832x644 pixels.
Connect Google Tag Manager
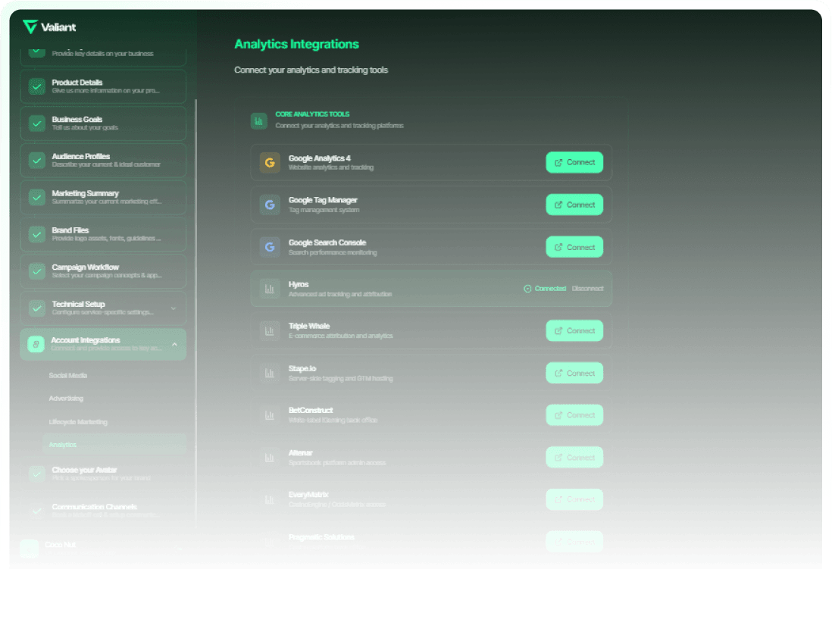[574, 205]
